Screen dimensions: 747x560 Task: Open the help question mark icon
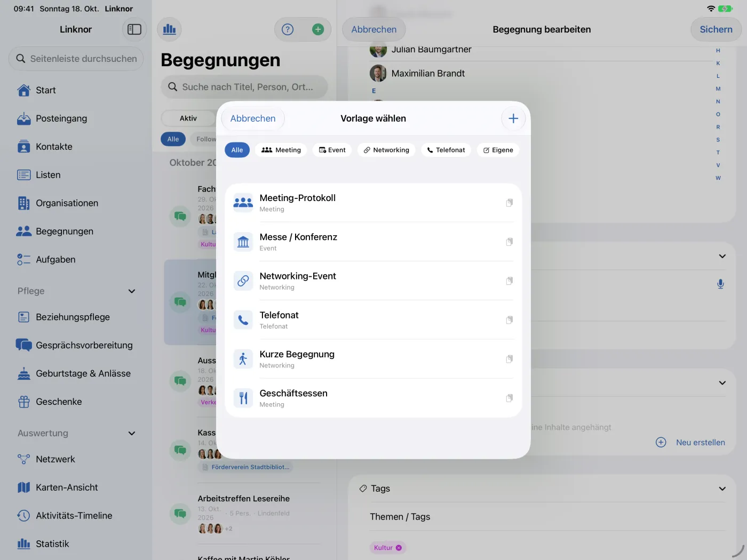click(288, 29)
